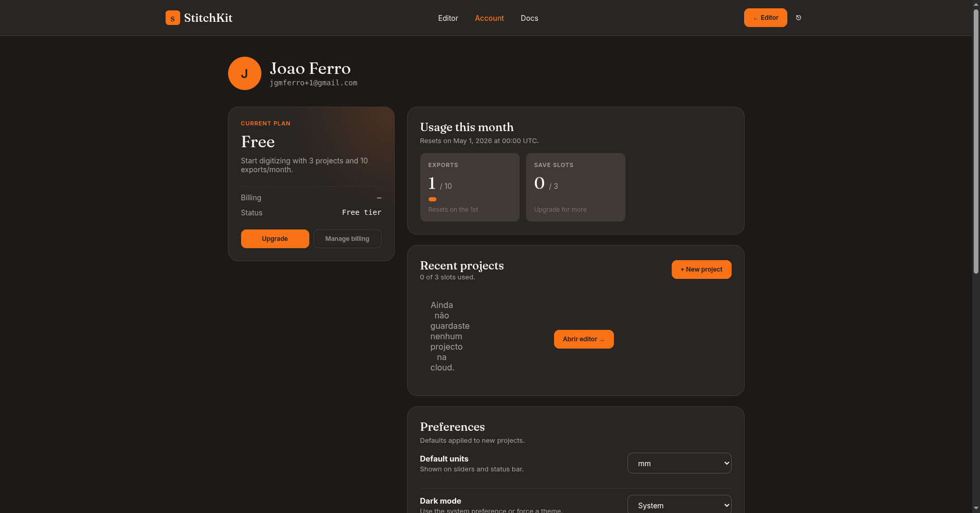Screen dimensions: 980x513
Task: Click the 'Dark mode' label
Action: click(x=441, y=501)
